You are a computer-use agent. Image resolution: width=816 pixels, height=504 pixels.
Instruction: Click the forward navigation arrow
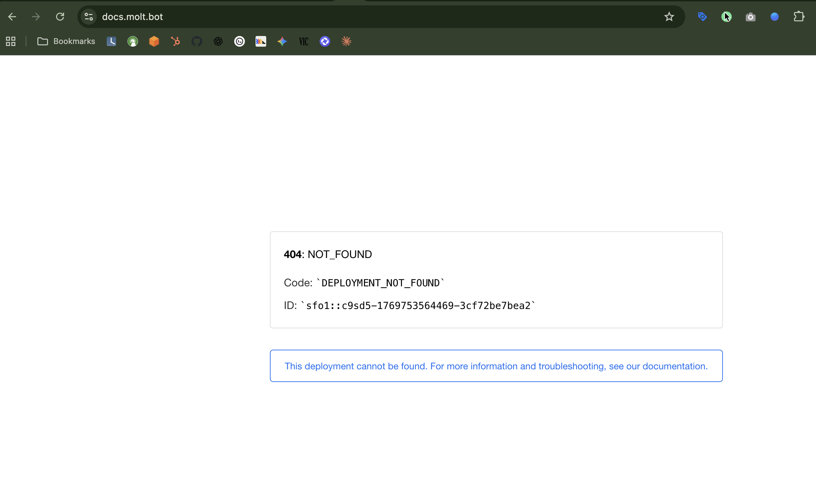point(36,17)
